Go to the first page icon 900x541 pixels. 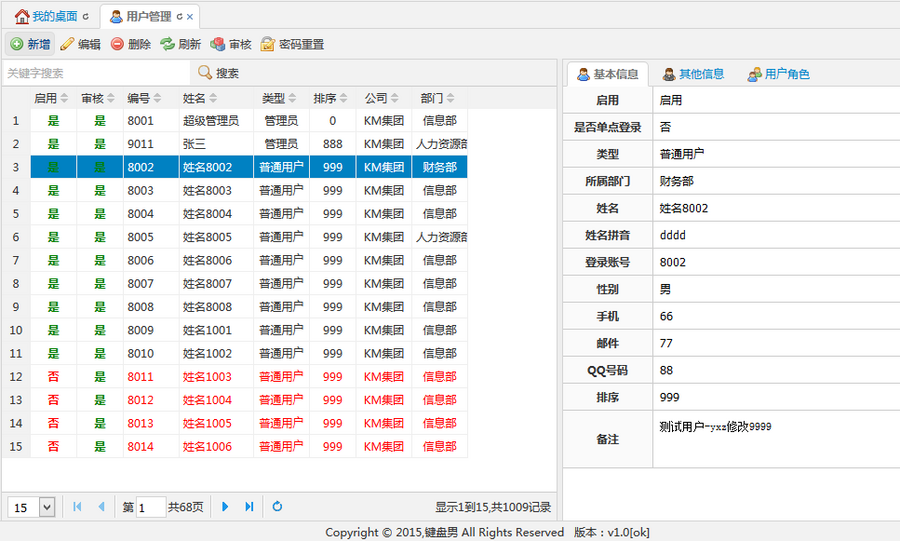tap(77, 507)
